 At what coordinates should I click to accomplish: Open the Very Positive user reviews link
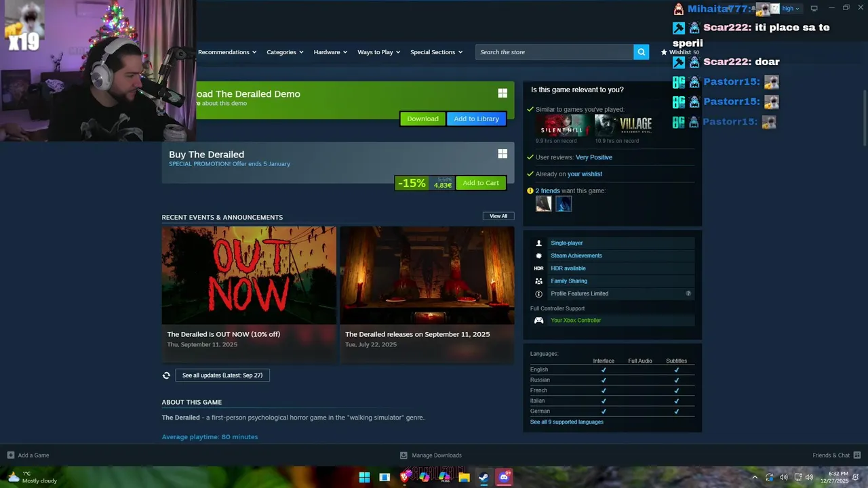point(593,157)
